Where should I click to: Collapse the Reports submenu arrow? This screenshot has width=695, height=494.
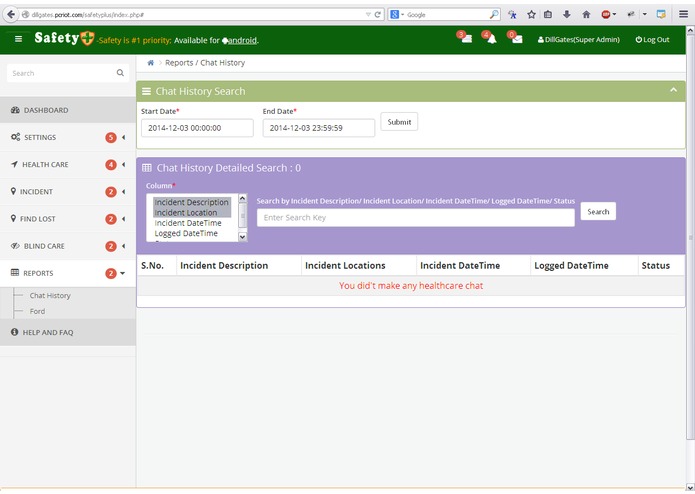coord(122,273)
